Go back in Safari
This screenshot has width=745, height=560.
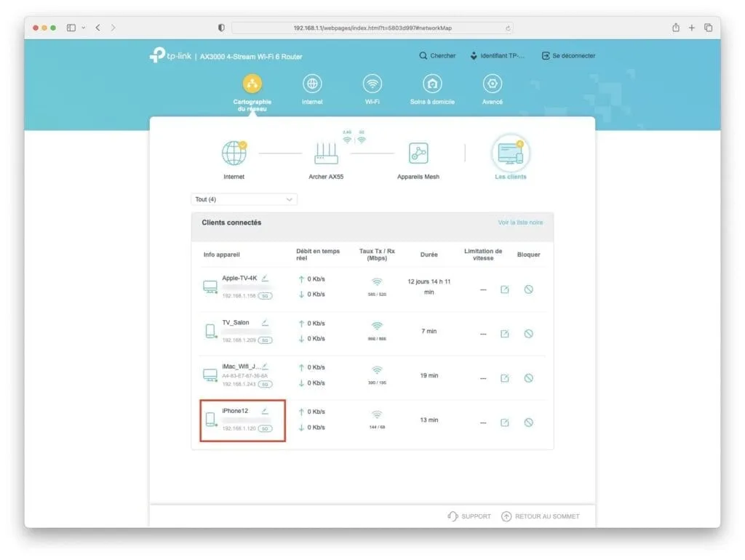point(98,28)
